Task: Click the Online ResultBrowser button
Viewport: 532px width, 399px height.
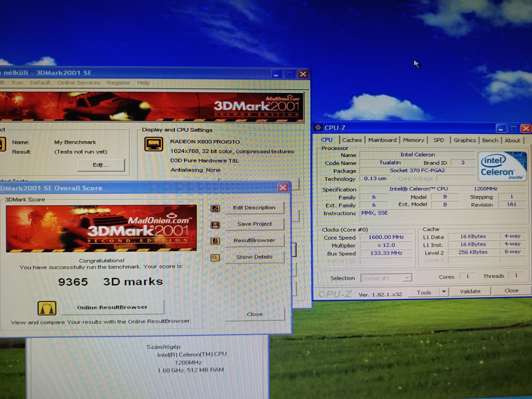Action: point(112,307)
